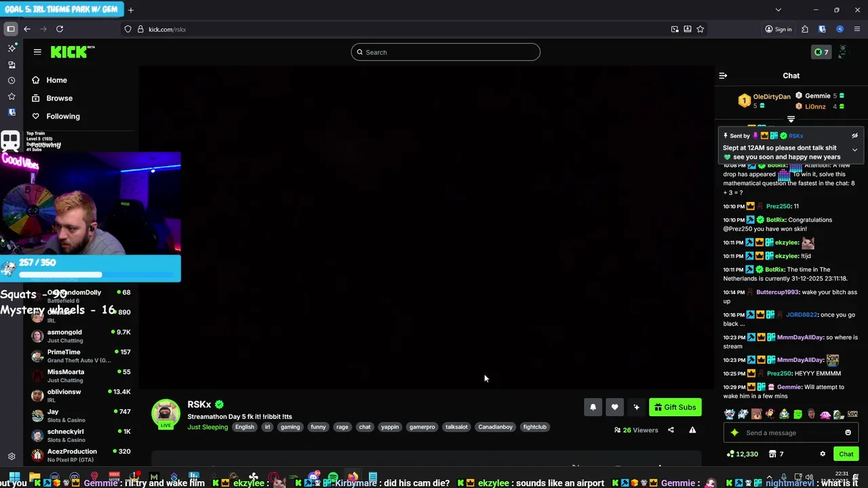
Task: Go back in browser
Action: click(26, 29)
